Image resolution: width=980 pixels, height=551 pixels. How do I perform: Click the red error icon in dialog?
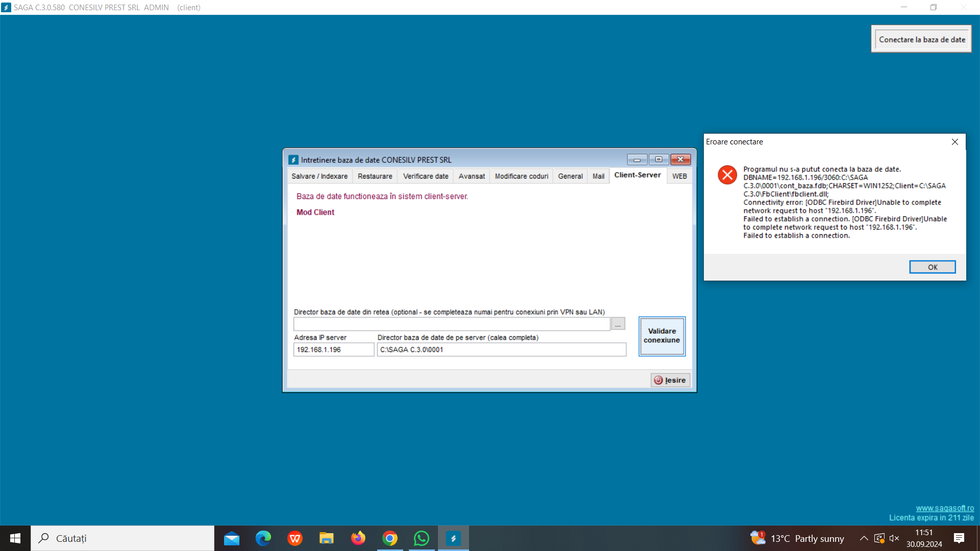pyautogui.click(x=727, y=174)
